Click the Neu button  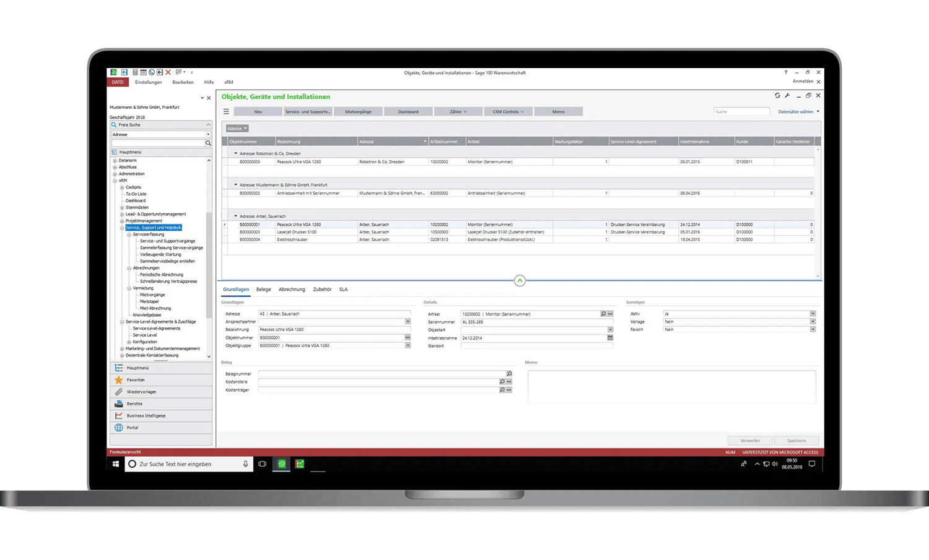tap(258, 112)
